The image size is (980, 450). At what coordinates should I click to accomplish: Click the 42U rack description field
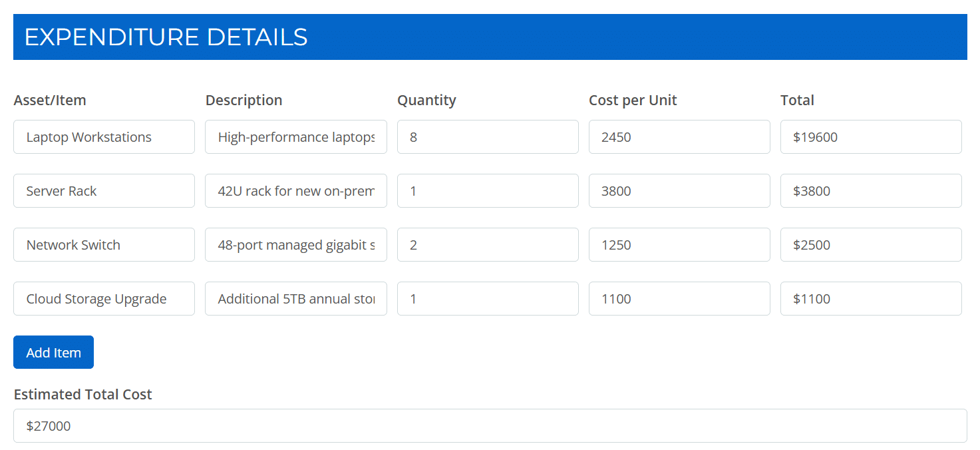click(x=295, y=190)
